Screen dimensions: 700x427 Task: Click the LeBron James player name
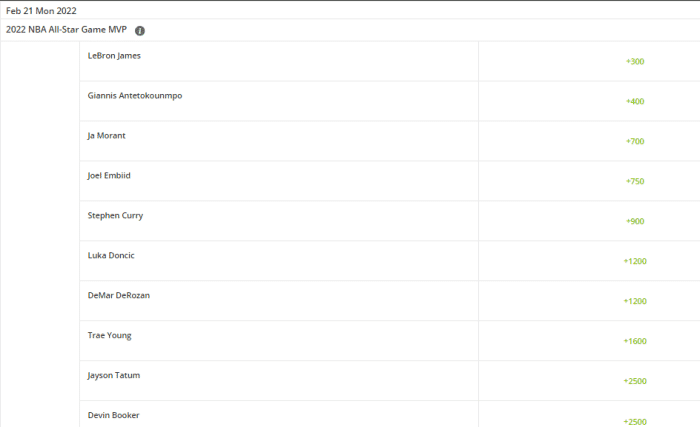(x=114, y=56)
